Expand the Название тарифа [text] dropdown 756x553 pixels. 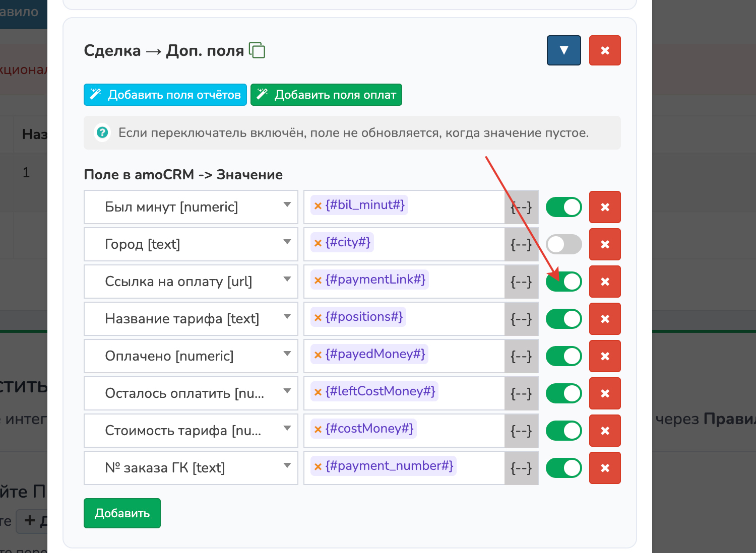coord(191,319)
